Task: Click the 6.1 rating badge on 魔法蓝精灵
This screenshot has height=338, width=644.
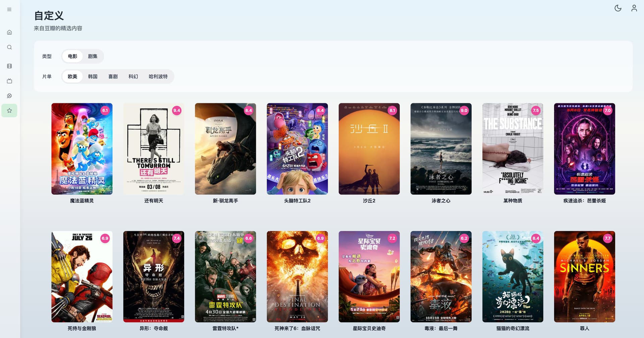Action: tap(105, 111)
